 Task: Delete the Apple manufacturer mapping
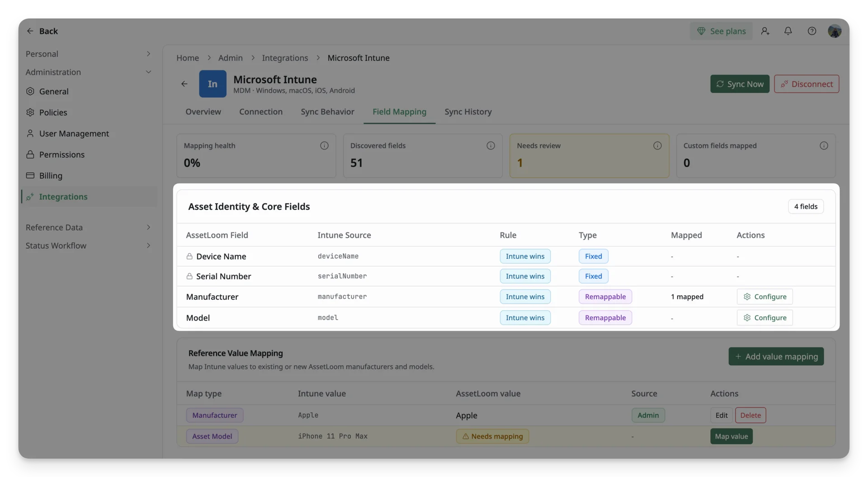(750, 416)
